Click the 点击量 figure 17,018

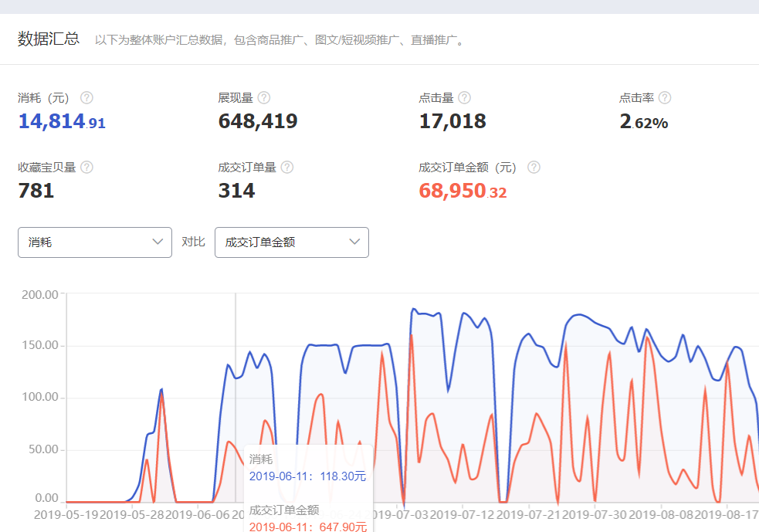[452, 122]
